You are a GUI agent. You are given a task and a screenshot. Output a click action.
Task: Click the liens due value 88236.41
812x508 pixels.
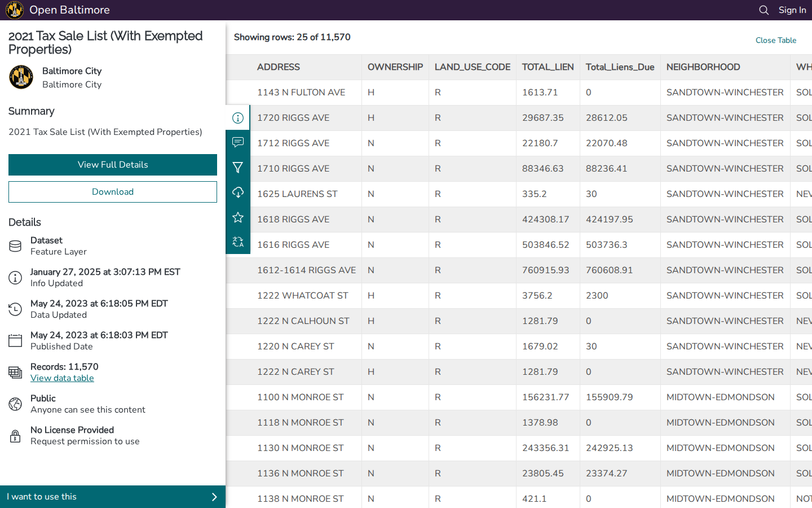tap(606, 169)
